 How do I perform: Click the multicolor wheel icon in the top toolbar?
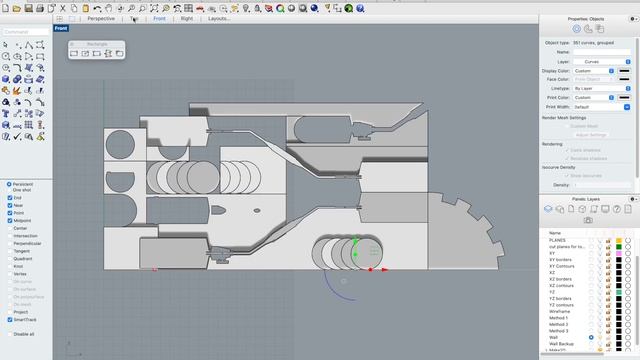(x=280, y=8)
